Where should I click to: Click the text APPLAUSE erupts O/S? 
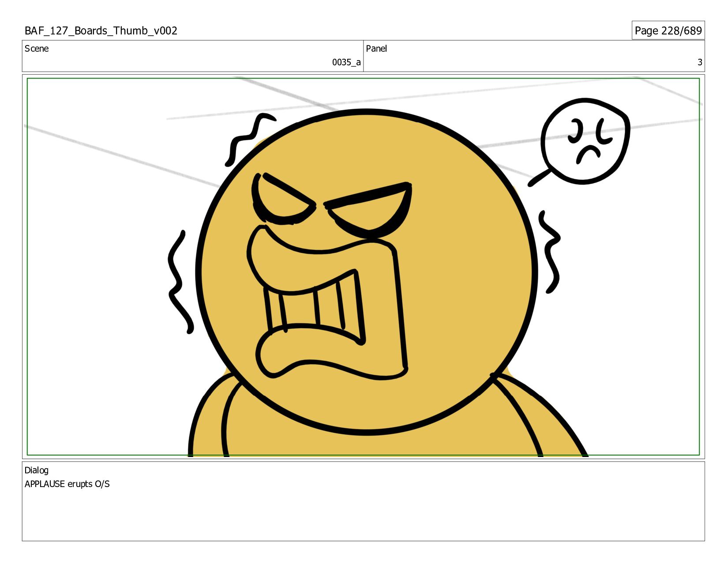(x=67, y=484)
